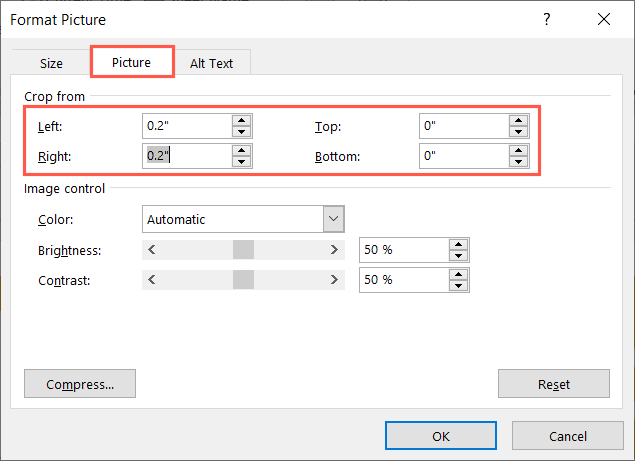Decrease the Bottom crop value

pos(517,162)
